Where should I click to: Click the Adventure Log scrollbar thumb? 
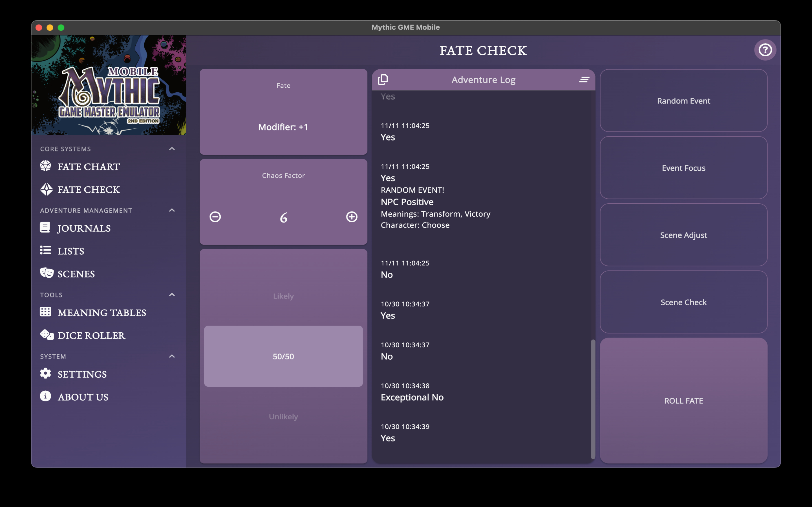[593, 399]
